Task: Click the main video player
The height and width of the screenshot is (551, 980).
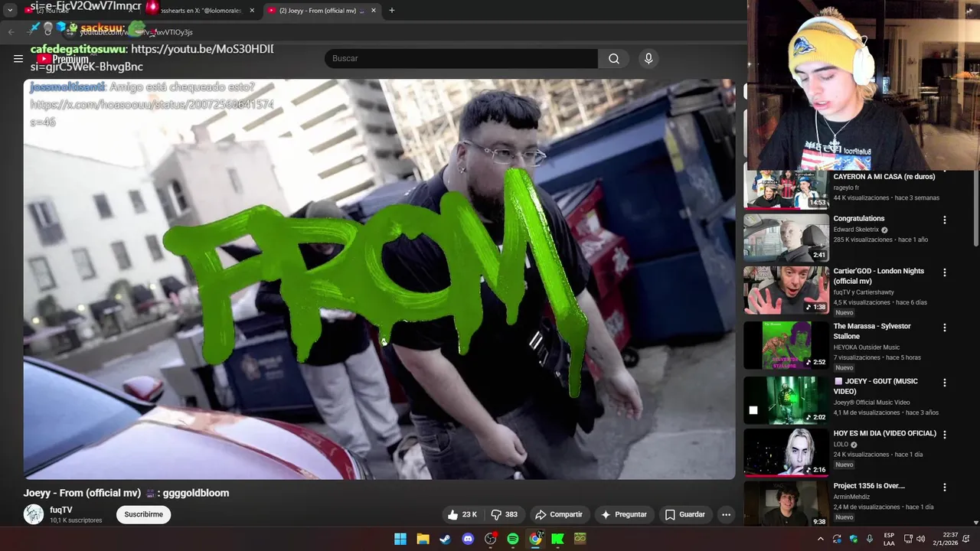Action: click(379, 279)
